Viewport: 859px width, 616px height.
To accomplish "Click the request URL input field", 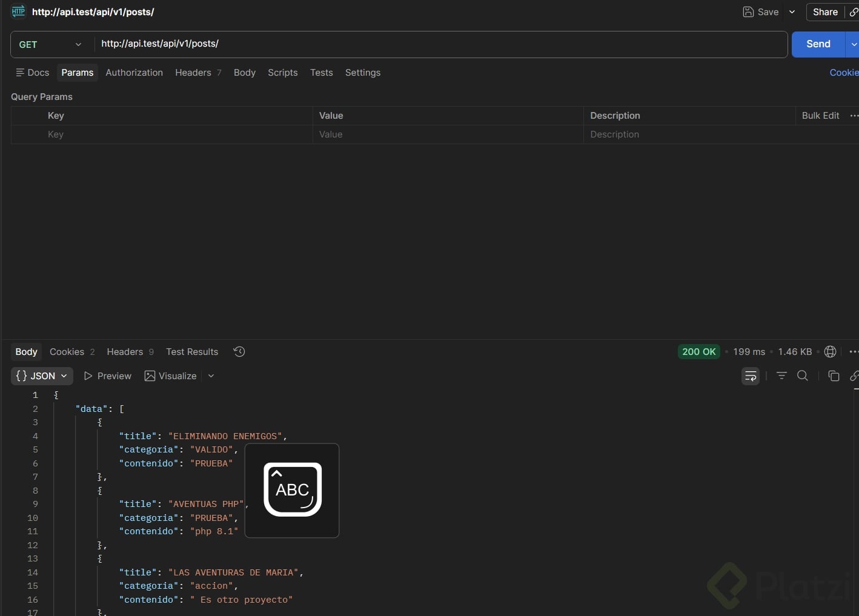I will click(x=440, y=44).
